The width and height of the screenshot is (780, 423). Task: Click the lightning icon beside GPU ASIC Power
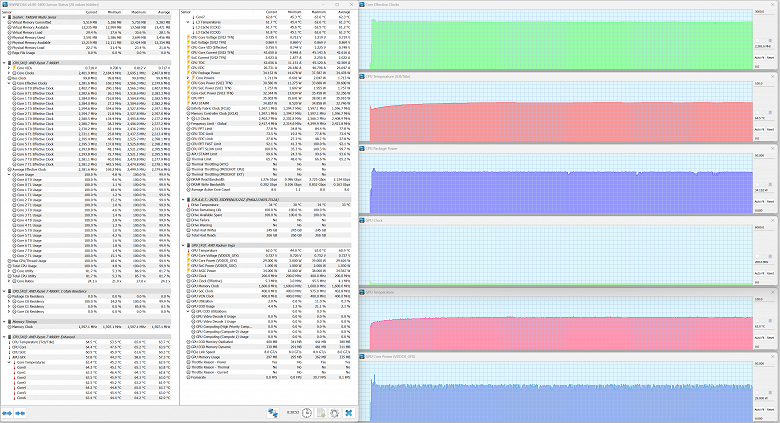[x=188, y=271]
